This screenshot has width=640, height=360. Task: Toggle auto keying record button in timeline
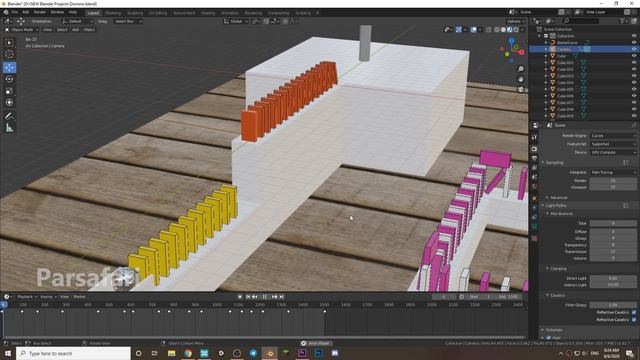(240, 297)
